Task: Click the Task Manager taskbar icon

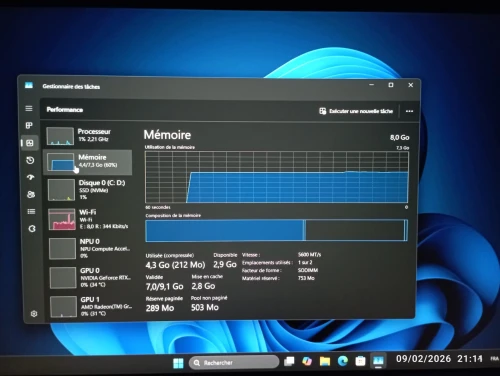Action: pos(378,361)
